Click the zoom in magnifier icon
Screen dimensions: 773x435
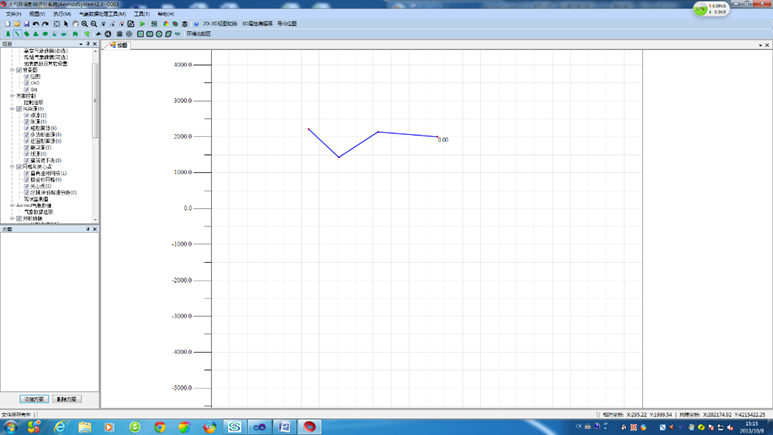tap(85, 24)
